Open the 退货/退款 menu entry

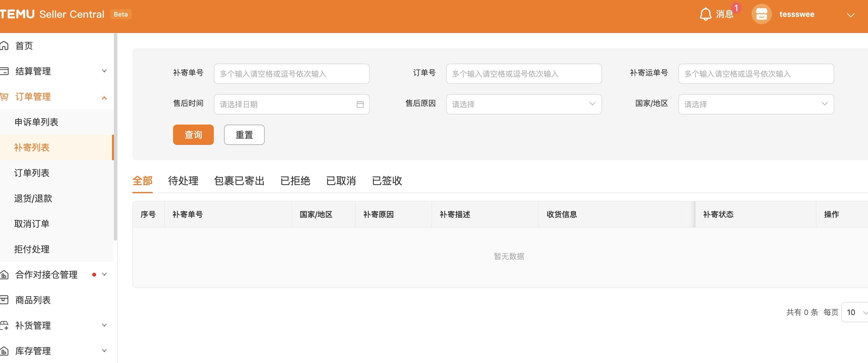33,198
